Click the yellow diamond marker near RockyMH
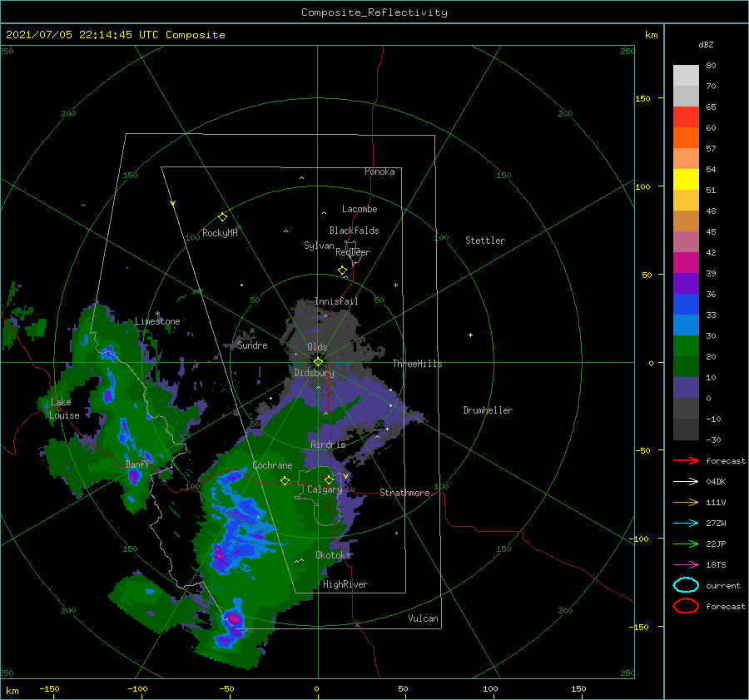Image resolution: width=749 pixels, height=700 pixels. pos(222,217)
